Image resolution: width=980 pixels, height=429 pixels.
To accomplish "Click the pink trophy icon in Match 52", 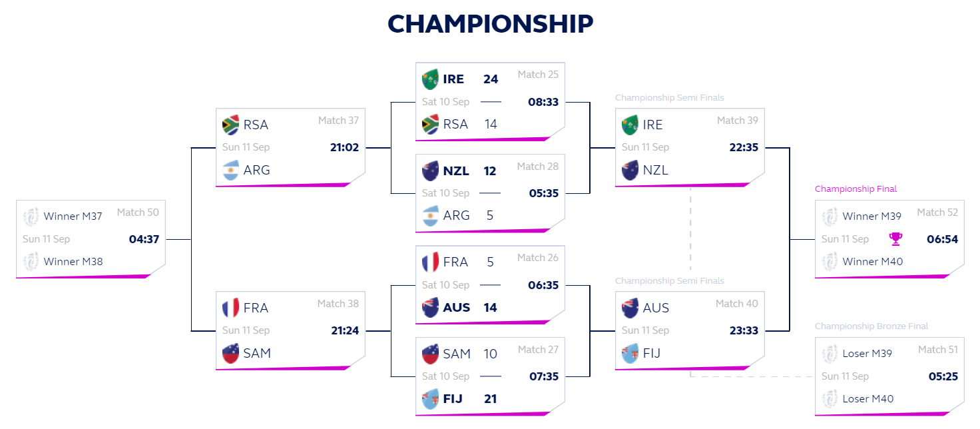I will click(x=896, y=238).
